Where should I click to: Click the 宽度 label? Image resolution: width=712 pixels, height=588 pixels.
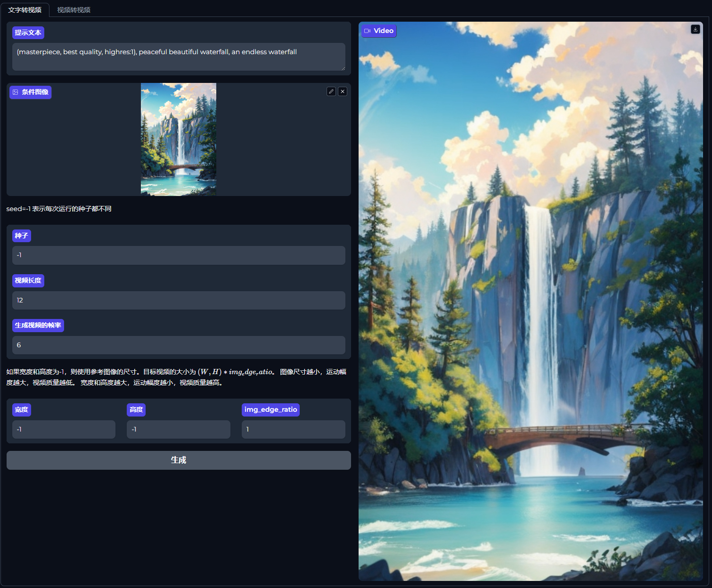[22, 409]
